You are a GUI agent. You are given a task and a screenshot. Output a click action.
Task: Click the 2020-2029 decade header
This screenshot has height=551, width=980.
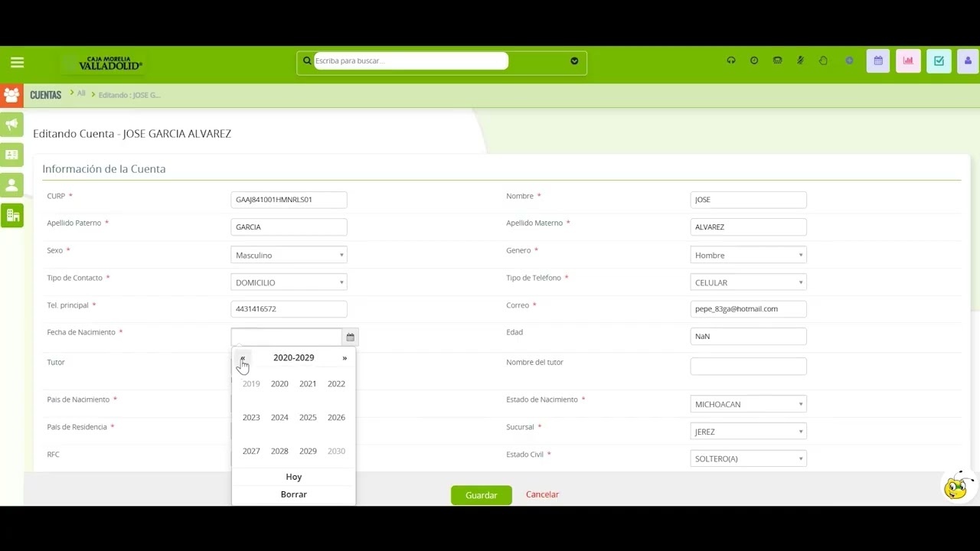[x=294, y=357]
